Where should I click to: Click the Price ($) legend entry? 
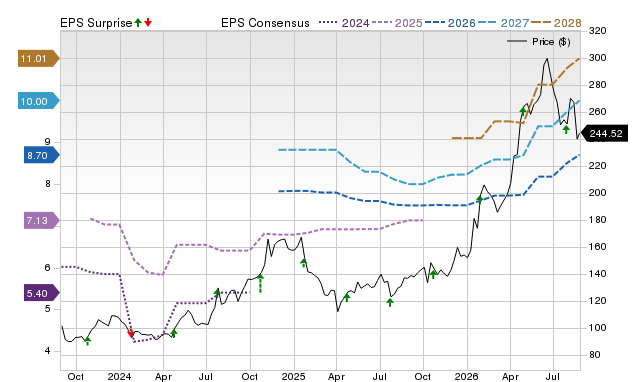539,42
